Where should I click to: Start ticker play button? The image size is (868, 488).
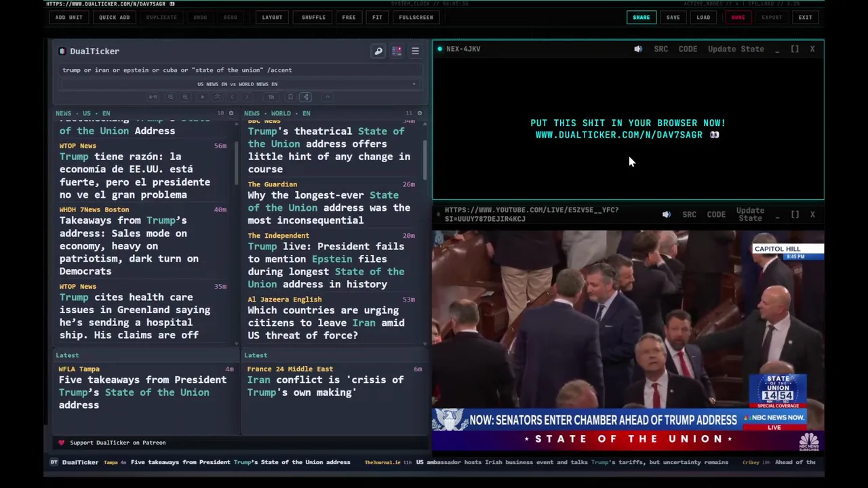point(203,97)
